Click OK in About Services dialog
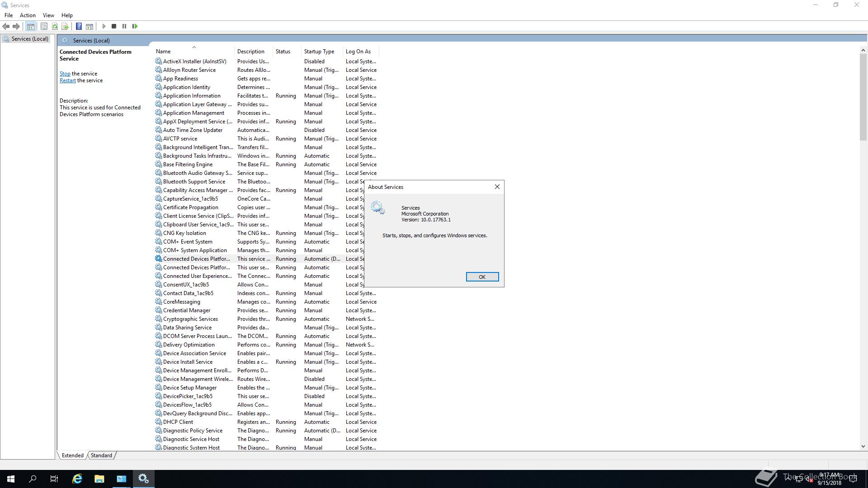The image size is (868, 488). 482,277
